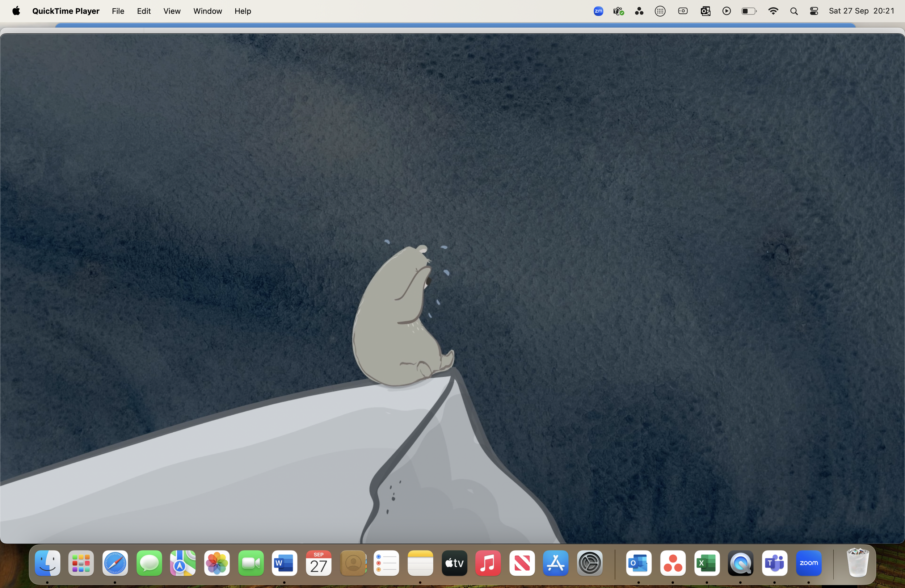Click the date and time display
This screenshot has height=588, width=905.
pyautogui.click(x=861, y=11)
